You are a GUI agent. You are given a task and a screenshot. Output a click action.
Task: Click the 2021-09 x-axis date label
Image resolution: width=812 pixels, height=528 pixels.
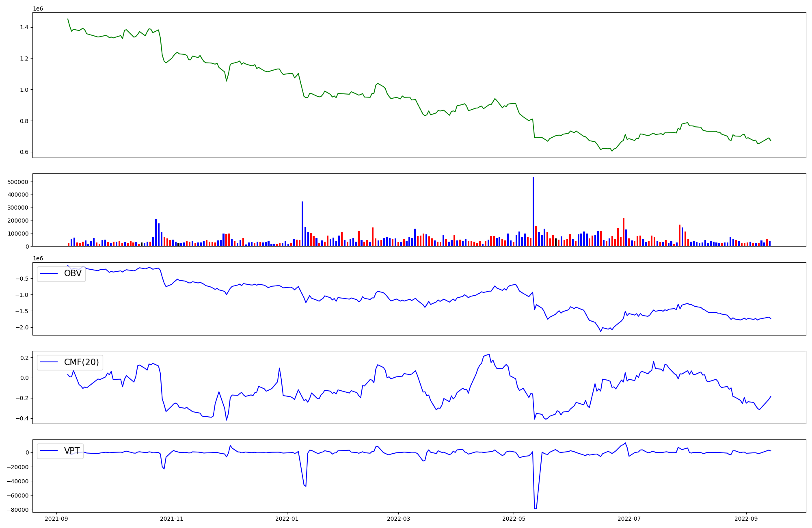pyautogui.click(x=56, y=519)
